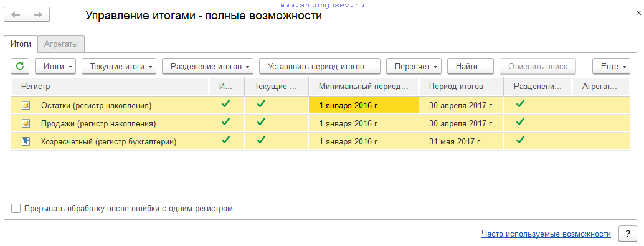Click the Агрегат... column header
The width and height of the screenshot is (644, 246).
(600, 87)
